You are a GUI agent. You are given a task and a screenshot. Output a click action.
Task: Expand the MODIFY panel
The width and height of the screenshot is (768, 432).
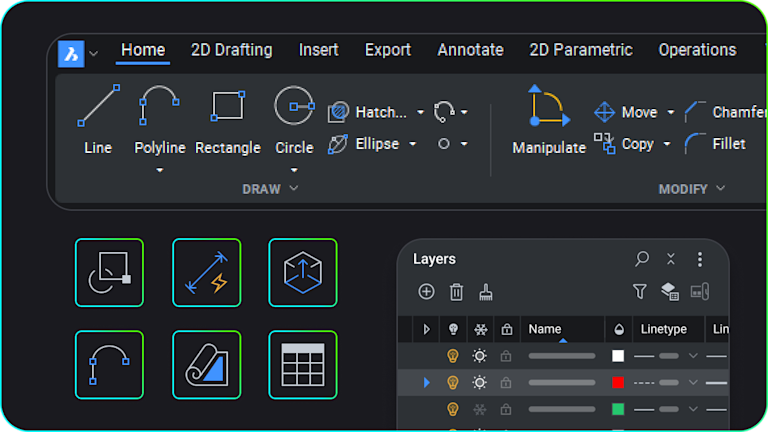[x=692, y=189]
